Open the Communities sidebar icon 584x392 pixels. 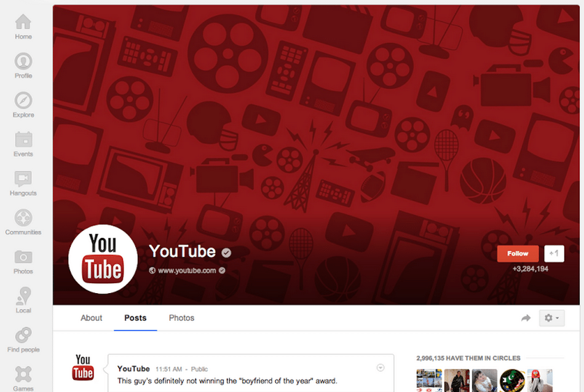click(23, 222)
